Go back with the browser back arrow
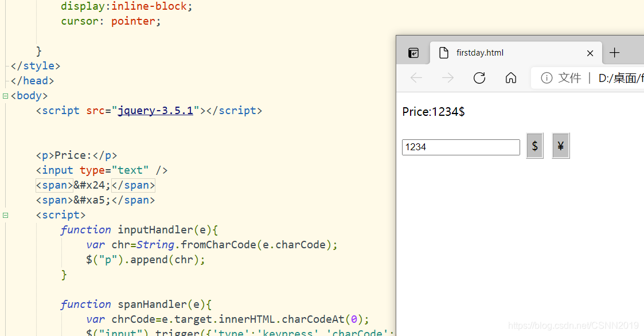Image resolution: width=644 pixels, height=336 pixels. tap(416, 77)
